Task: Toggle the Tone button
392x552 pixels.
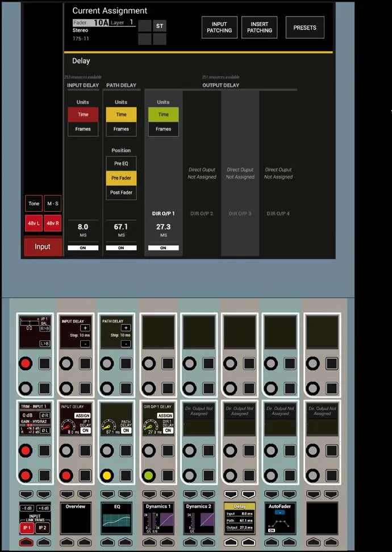Action: point(34,203)
